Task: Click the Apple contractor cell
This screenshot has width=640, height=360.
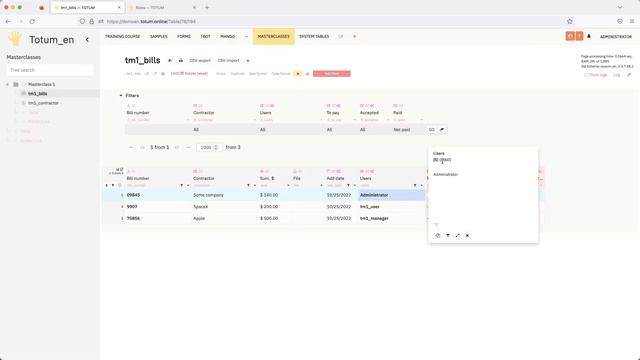Action: tap(224, 218)
